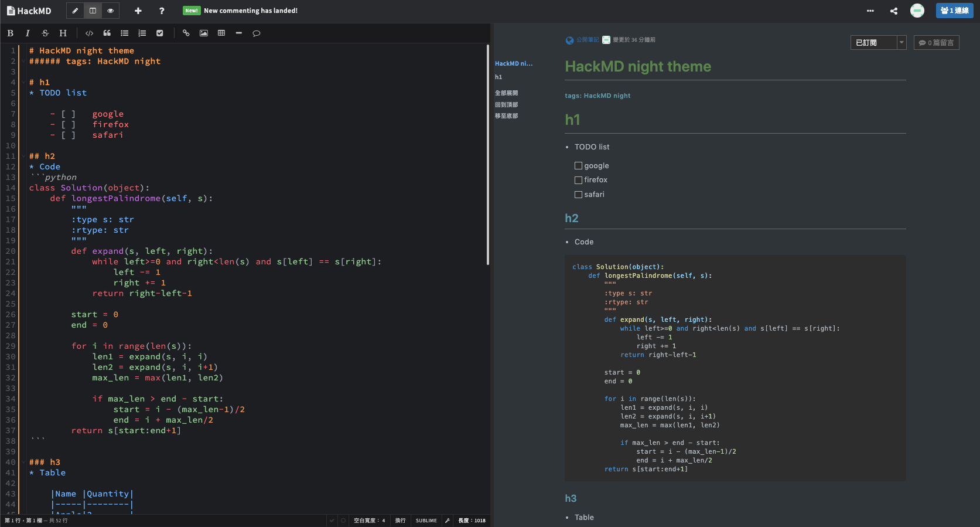Apply italic formatting from editor toolbar
980x527 pixels.
[x=28, y=33]
